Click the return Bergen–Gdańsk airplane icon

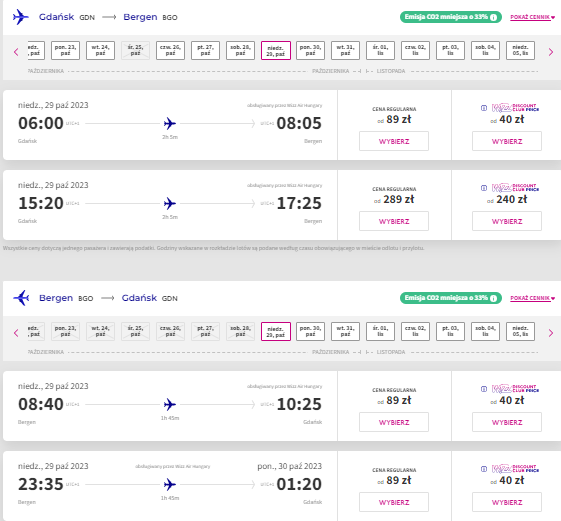click(21, 298)
